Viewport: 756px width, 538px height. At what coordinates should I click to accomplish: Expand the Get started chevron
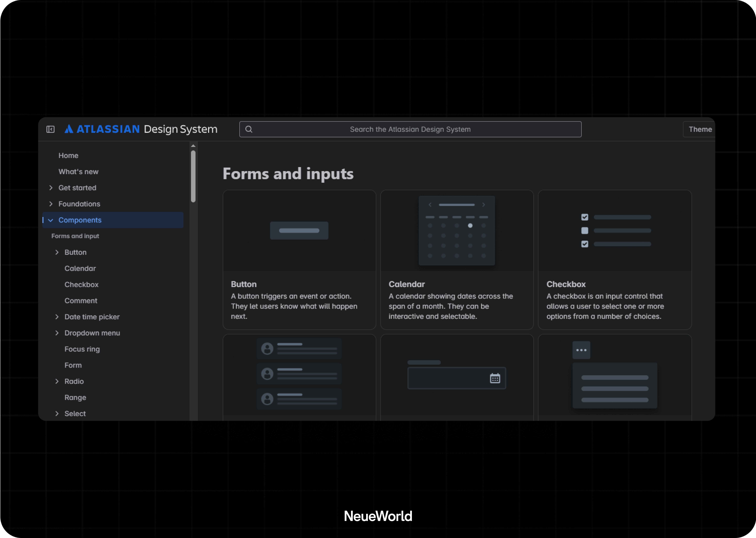[51, 188]
